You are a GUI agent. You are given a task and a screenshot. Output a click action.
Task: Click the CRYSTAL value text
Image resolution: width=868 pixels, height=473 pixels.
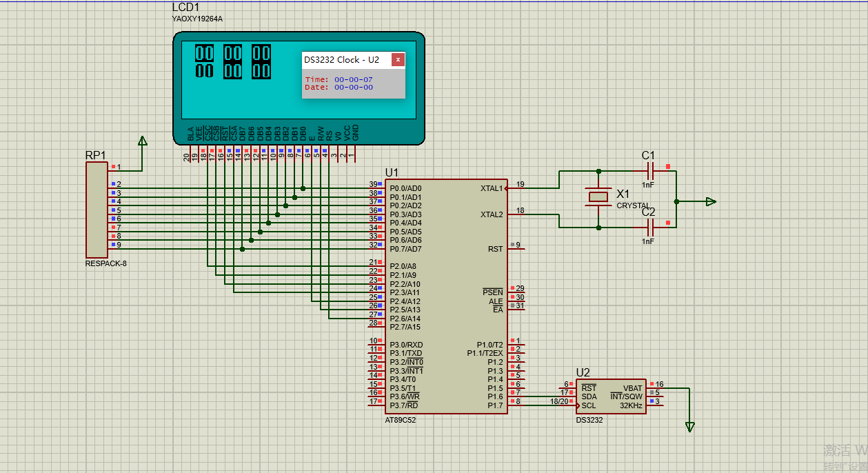tap(633, 205)
